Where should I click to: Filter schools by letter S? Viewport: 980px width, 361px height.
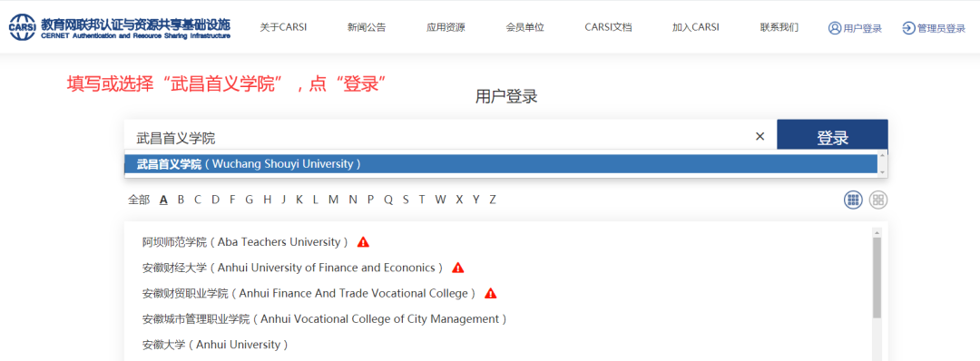(406, 200)
